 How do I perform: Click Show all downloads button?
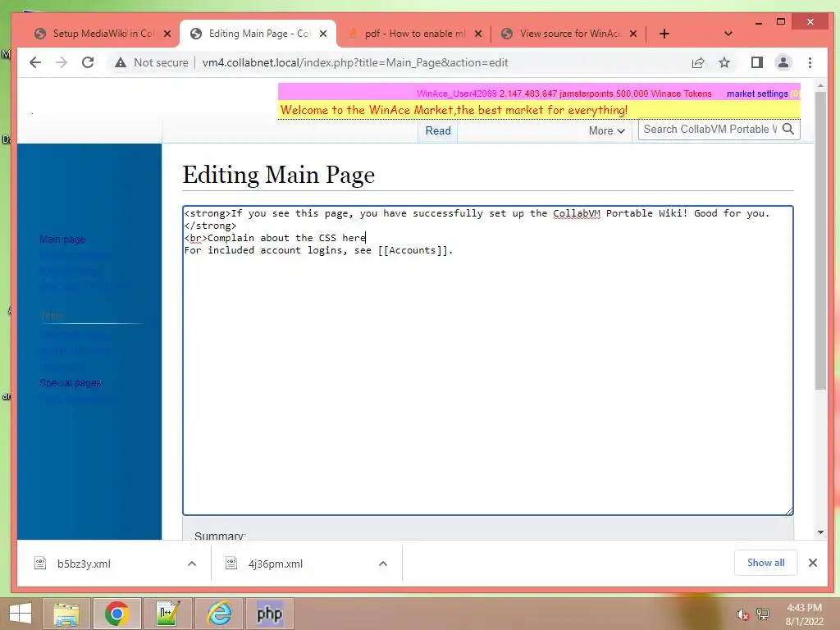[765, 563]
